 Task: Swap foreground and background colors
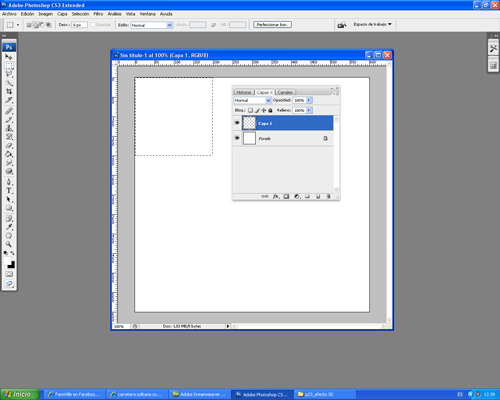tap(12, 253)
